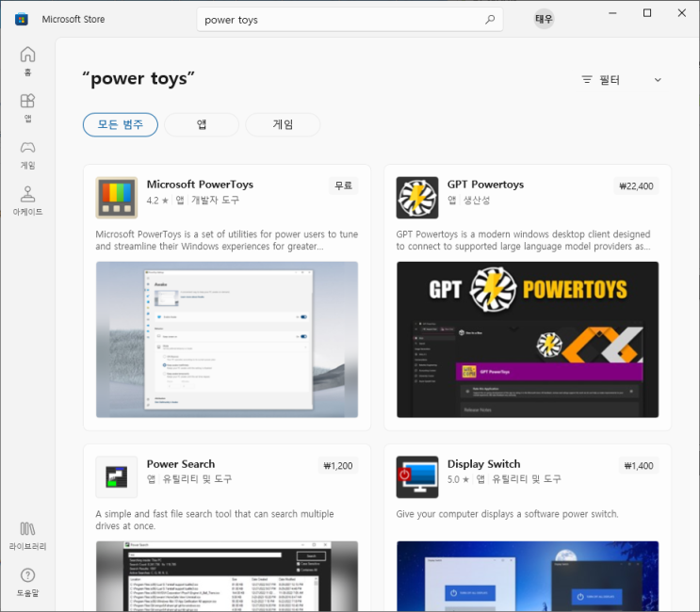
Task: Open the Display Switch screenshot thumbnail
Action: coord(528,576)
